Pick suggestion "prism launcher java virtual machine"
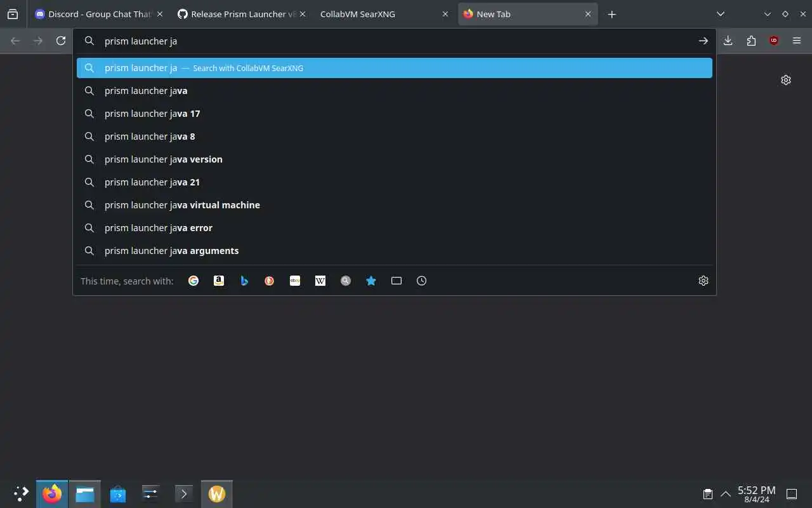812x508 pixels. (395, 205)
